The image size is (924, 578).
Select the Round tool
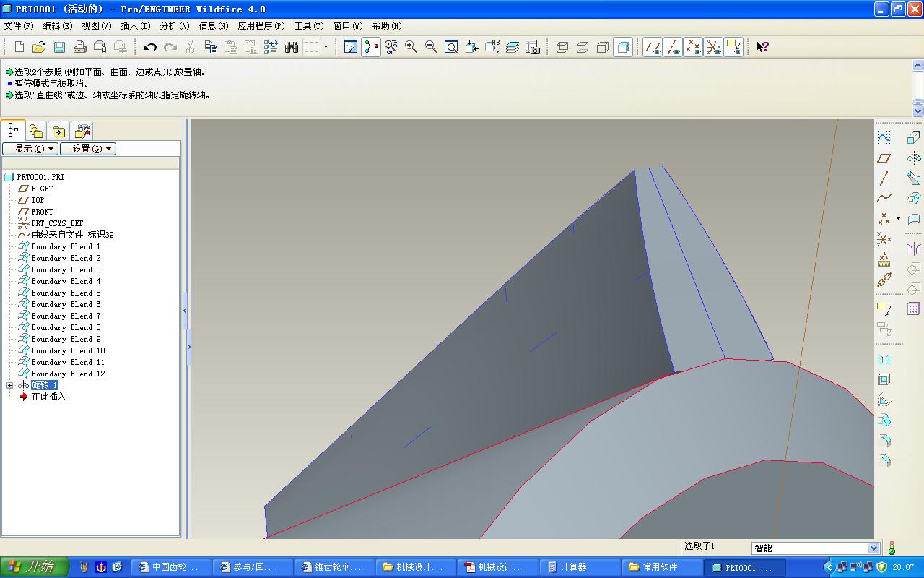click(x=884, y=441)
